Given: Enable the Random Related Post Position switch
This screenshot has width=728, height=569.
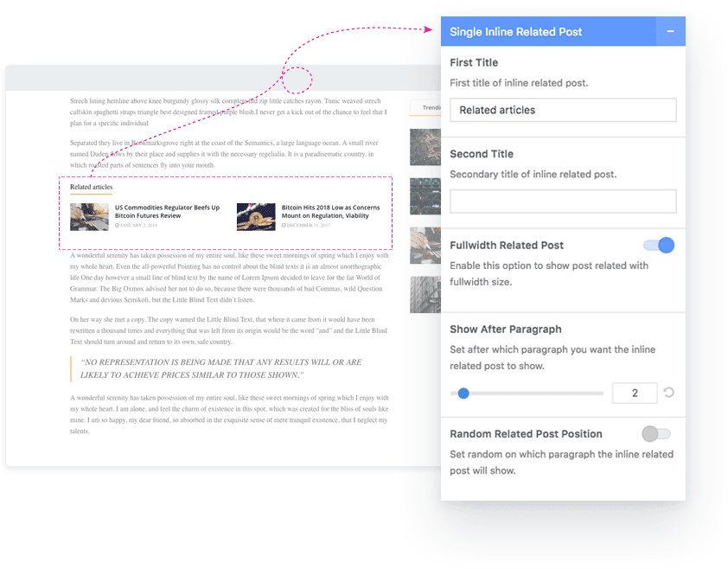Looking at the screenshot, I should tap(656, 433).
